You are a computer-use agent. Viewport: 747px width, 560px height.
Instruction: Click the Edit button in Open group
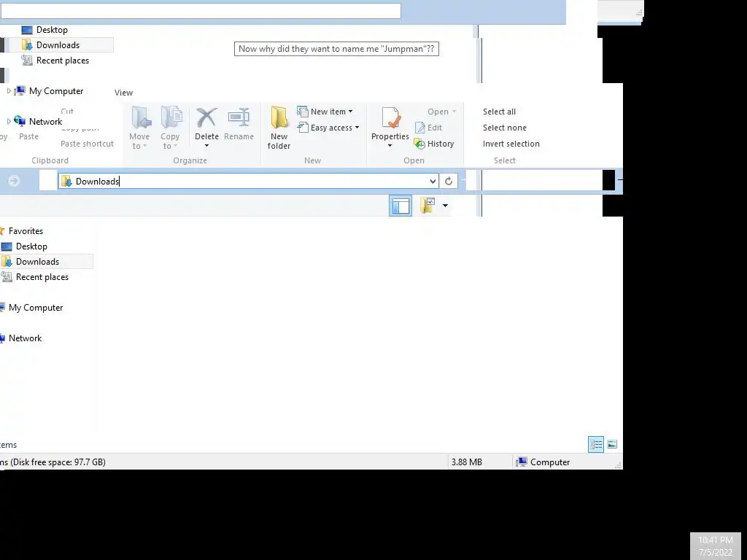[429, 128]
